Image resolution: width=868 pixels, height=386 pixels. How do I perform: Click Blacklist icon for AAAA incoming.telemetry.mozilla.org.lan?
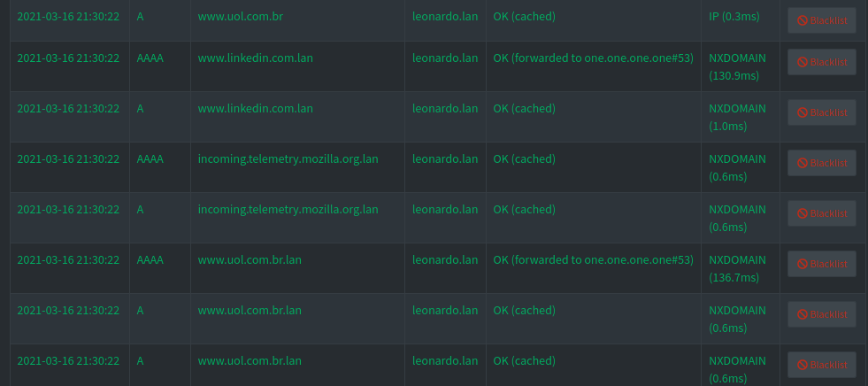pos(821,163)
